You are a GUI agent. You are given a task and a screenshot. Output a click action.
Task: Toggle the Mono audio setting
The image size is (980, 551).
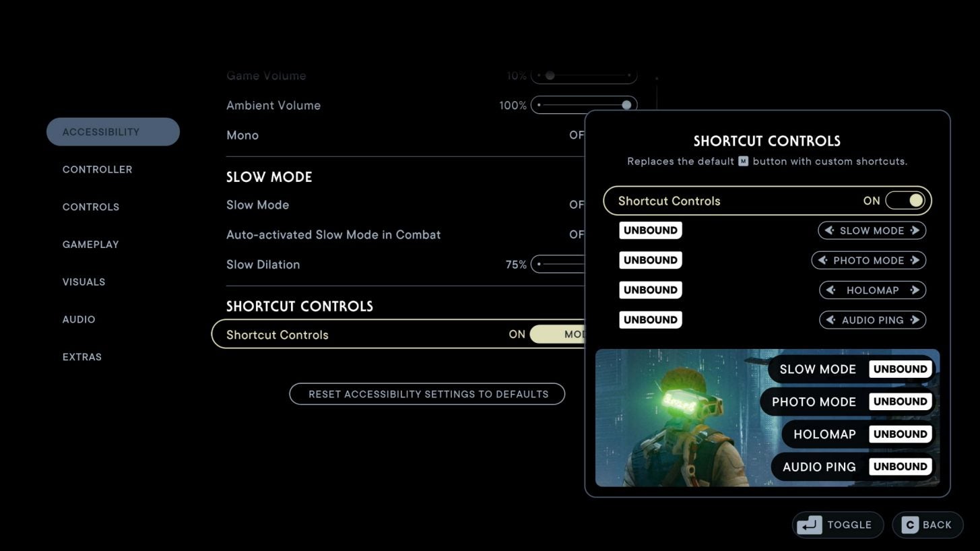[x=576, y=135]
